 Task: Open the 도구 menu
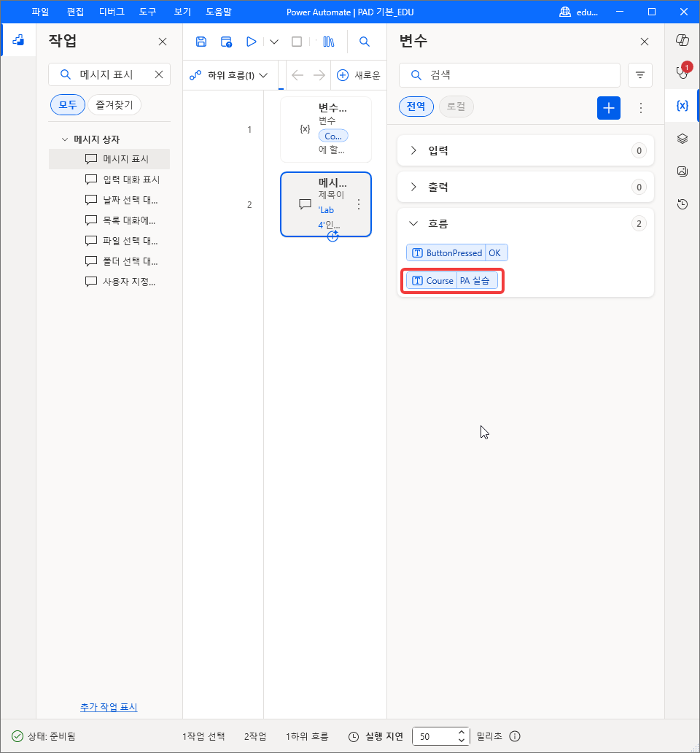click(148, 12)
